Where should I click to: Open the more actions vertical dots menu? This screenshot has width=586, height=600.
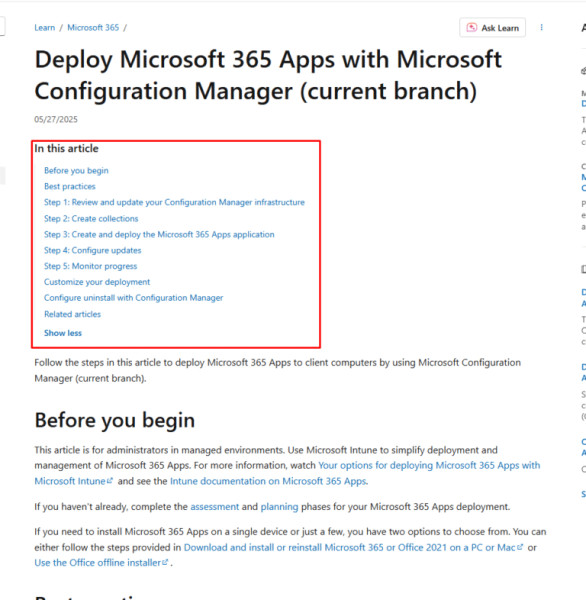tap(541, 28)
